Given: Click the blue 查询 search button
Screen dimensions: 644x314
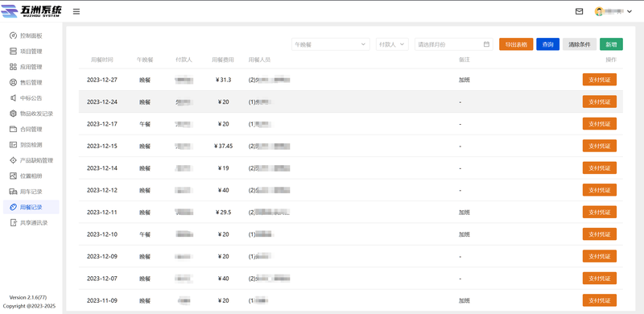Looking at the screenshot, I should tap(547, 44).
